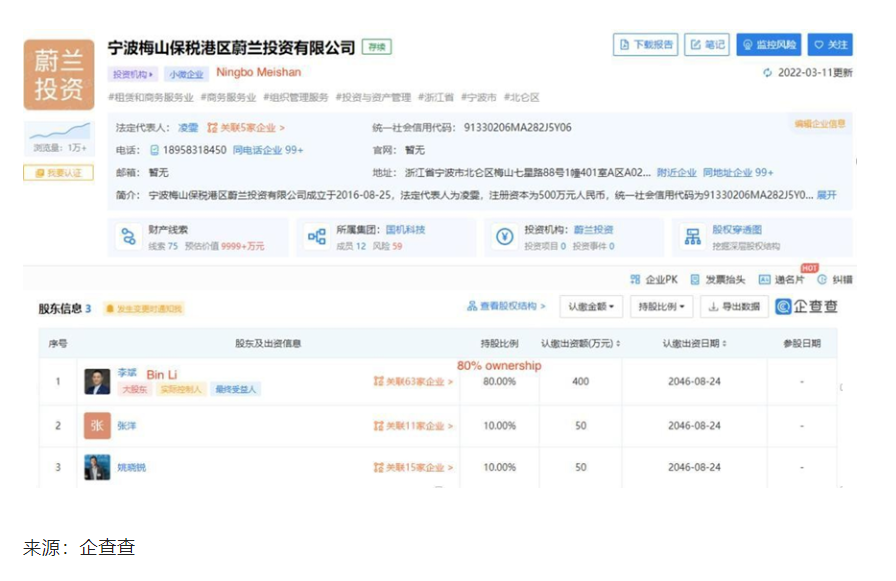
Task: Select the 我要认证 certification button
Action: tap(58, 173)
